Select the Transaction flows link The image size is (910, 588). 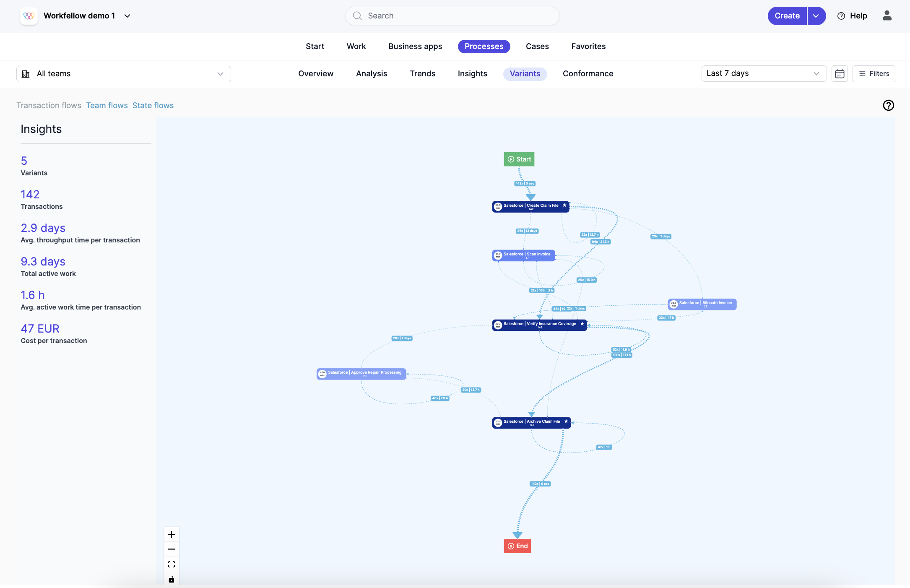click(49, 106)
